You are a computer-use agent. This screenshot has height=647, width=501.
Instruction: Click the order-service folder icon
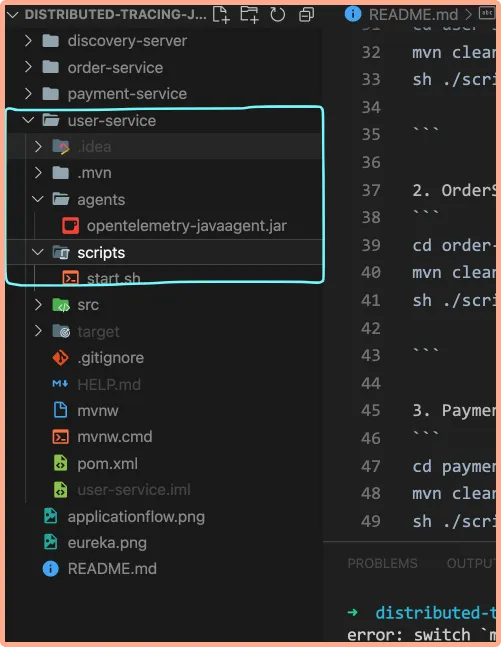[51, 67]
